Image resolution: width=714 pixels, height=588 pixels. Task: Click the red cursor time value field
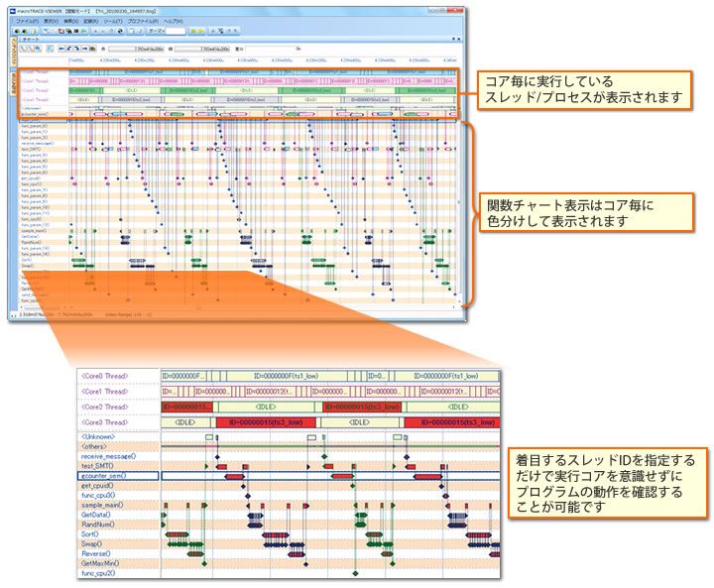coord(136,49)
